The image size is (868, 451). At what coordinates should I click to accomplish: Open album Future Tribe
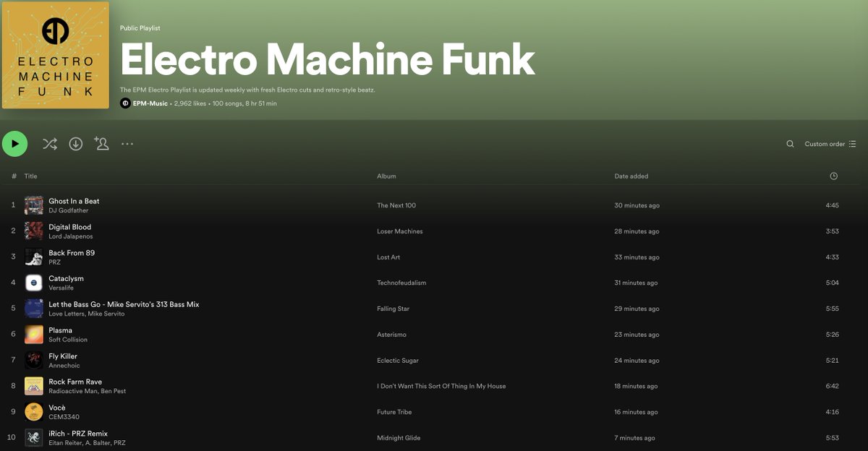(396, 412)
